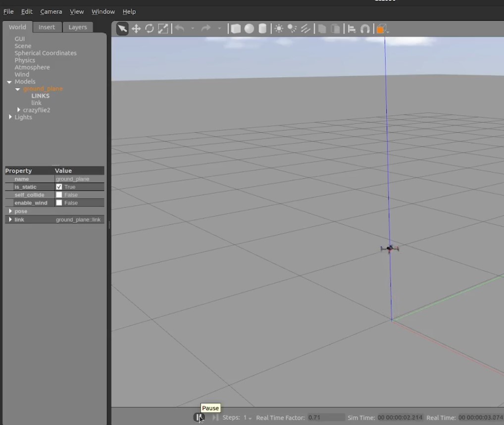Select the arrow selection mode tool
This screenshot has width=504, height=425.
[x=122, y=29]
